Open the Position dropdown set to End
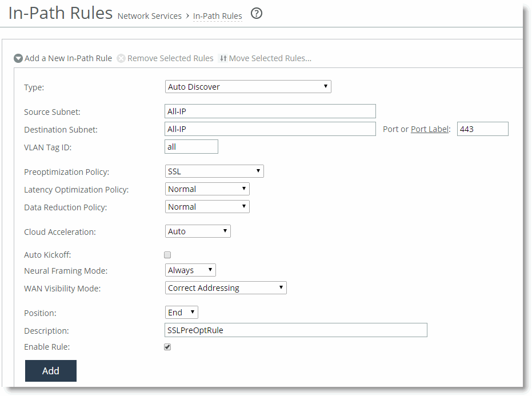This screenshot has width=532, height=396. click(x=181, y=312)
